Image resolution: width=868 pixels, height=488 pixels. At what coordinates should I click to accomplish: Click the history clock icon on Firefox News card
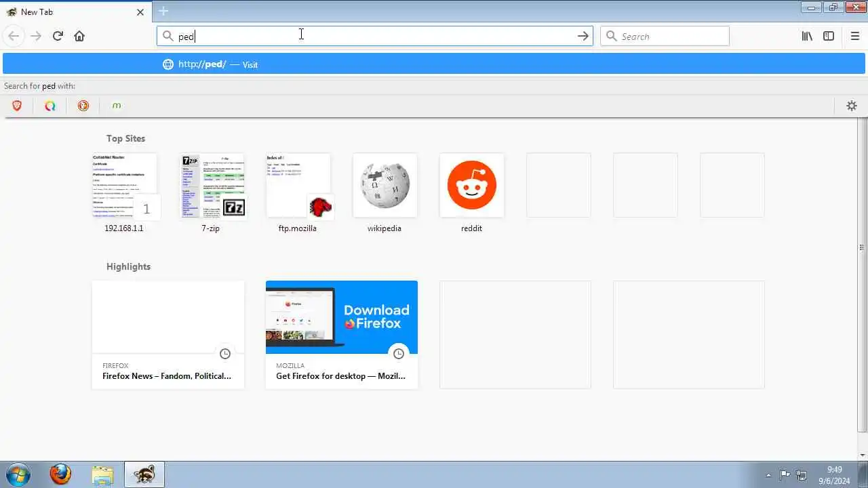pos(225,354)
